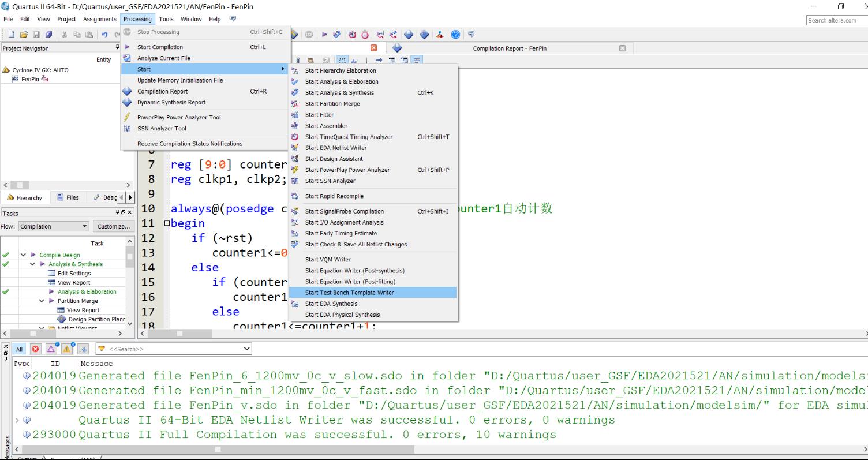The width and height of the screenshot is (868, 460).
Task: Click the Undo arrow toolbar icon
Action: click(x=105, y=35)
